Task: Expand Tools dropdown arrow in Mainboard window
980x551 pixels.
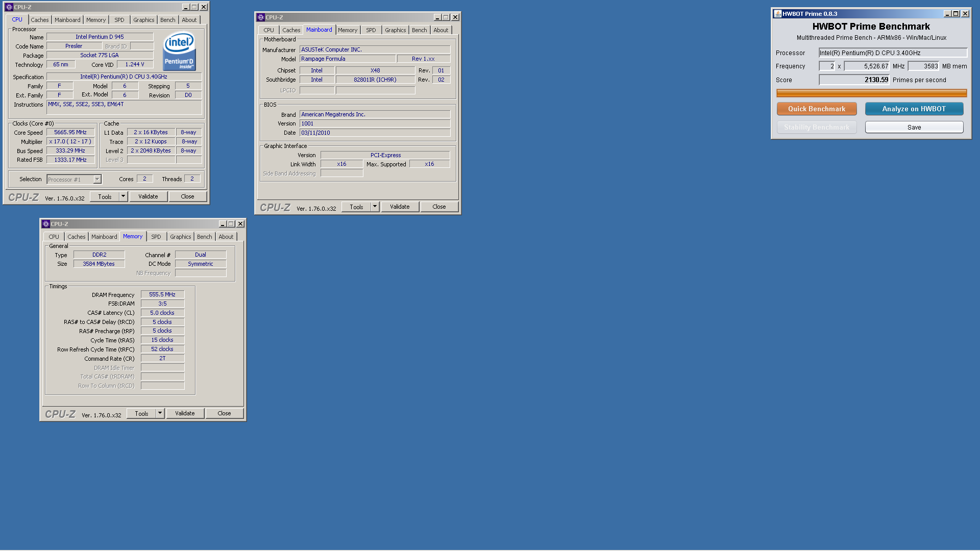Action: coord(375,207)
